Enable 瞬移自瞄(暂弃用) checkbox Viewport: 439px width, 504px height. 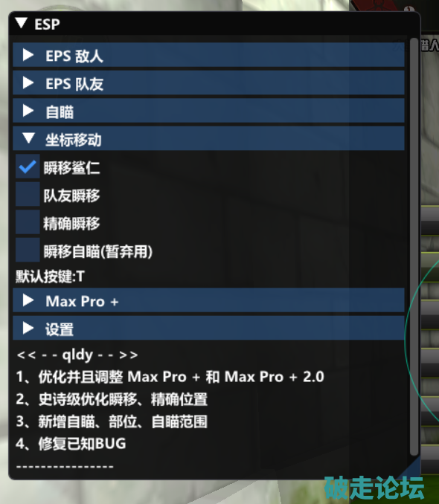point(28,250)
